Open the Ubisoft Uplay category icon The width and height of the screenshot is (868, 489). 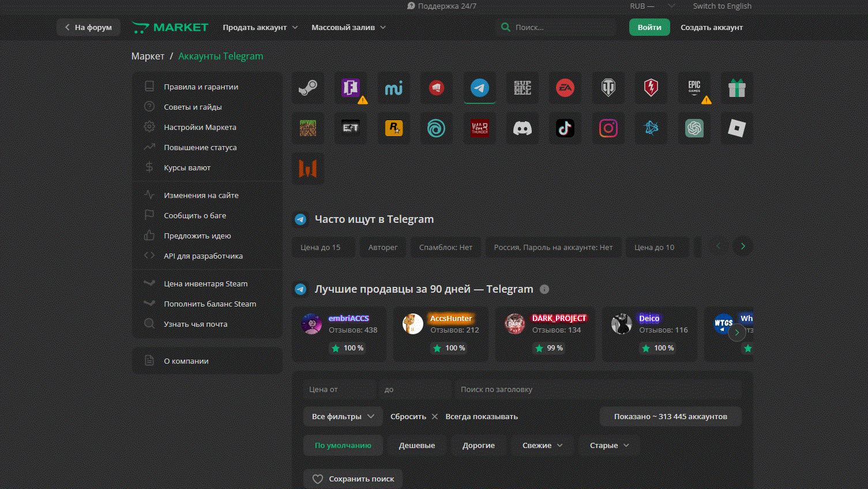pyautogui.click(x=437, y=128)
